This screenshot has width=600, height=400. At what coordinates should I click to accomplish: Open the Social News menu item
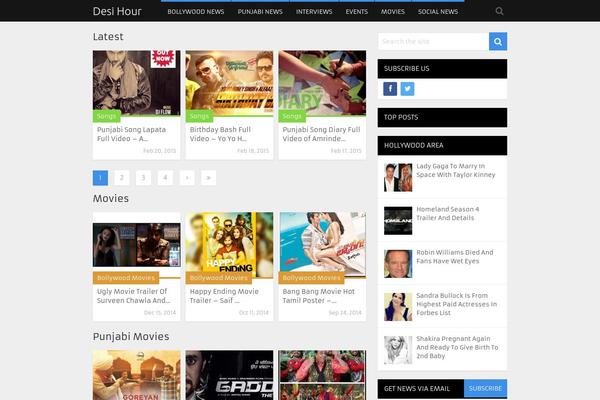coord(438,12)
